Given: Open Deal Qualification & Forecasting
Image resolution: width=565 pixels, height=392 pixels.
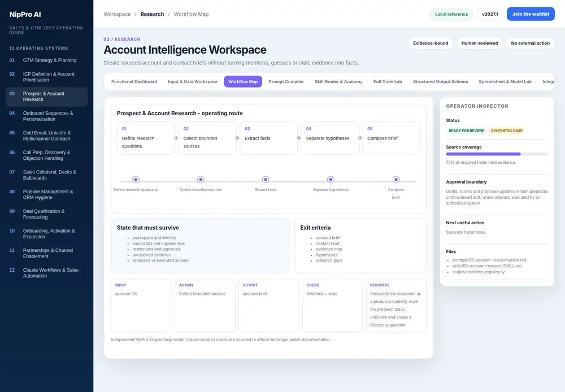Looking at the screenshot, I should point(46,214).
